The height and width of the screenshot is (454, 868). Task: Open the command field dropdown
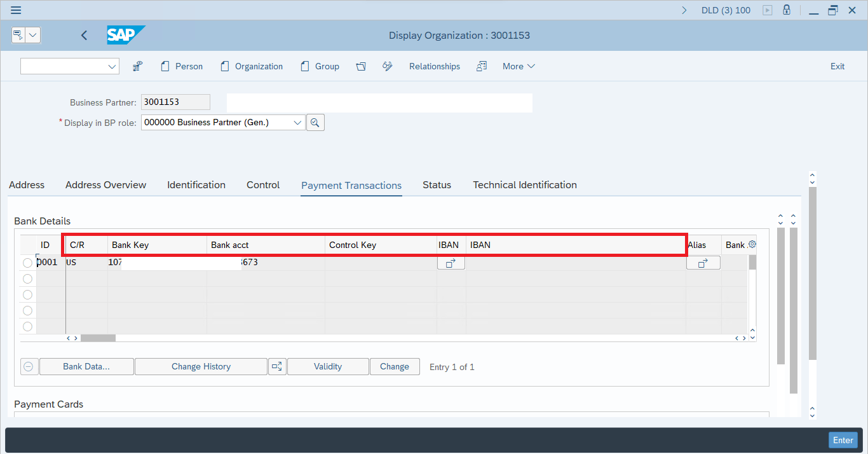point(112,66)
